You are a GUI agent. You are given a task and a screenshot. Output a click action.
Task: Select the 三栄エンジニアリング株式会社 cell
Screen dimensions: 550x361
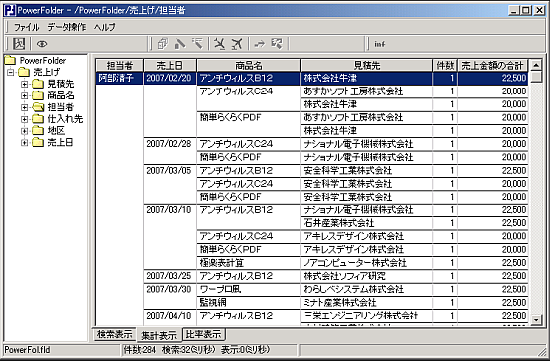pos(367,316)
